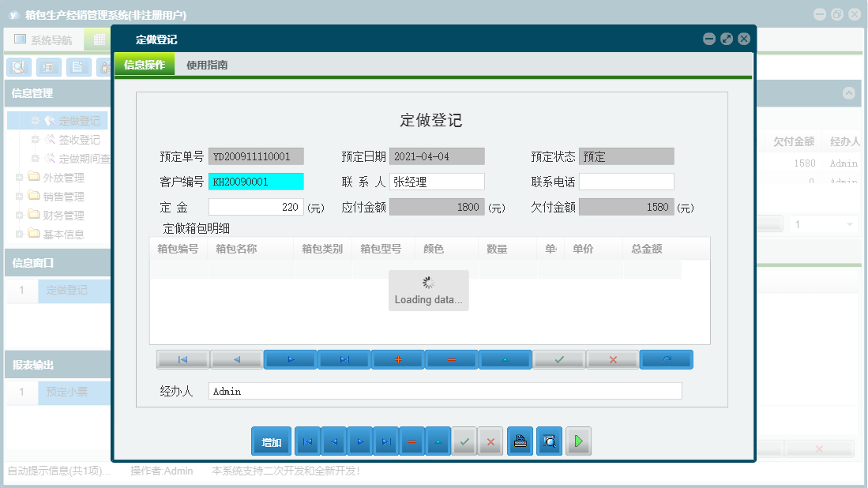Click the blue triangle edit icon above the grid
The width and height of the screenshot is (868, 488).
pos(505,359)
